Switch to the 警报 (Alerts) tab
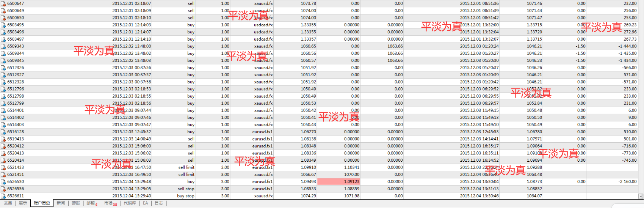Screen dimensions: 644x208 point(76,203)
